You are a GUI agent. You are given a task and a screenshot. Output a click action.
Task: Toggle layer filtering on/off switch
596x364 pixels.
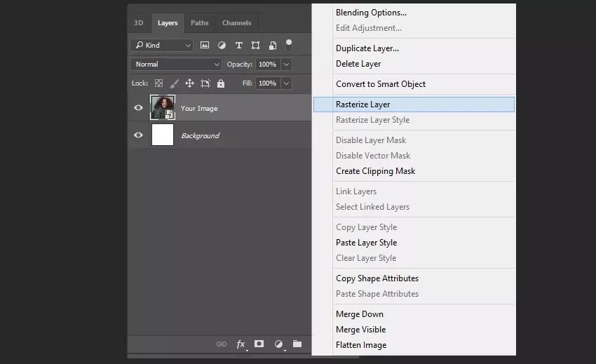(289, 45)
